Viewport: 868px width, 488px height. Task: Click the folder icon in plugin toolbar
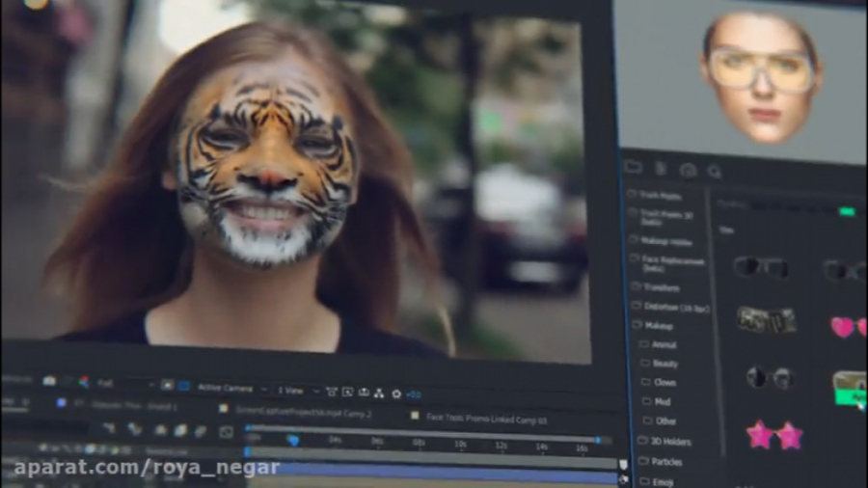(633, 167)
